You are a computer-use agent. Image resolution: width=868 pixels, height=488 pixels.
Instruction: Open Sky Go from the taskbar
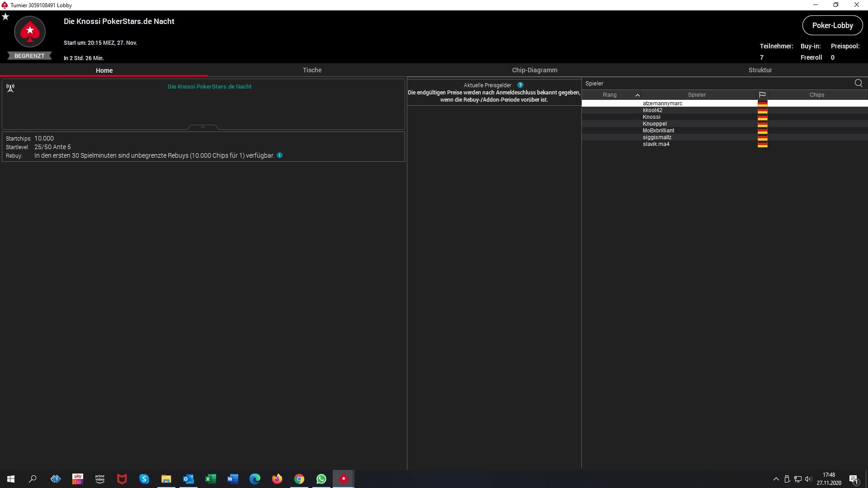point(78,479)
